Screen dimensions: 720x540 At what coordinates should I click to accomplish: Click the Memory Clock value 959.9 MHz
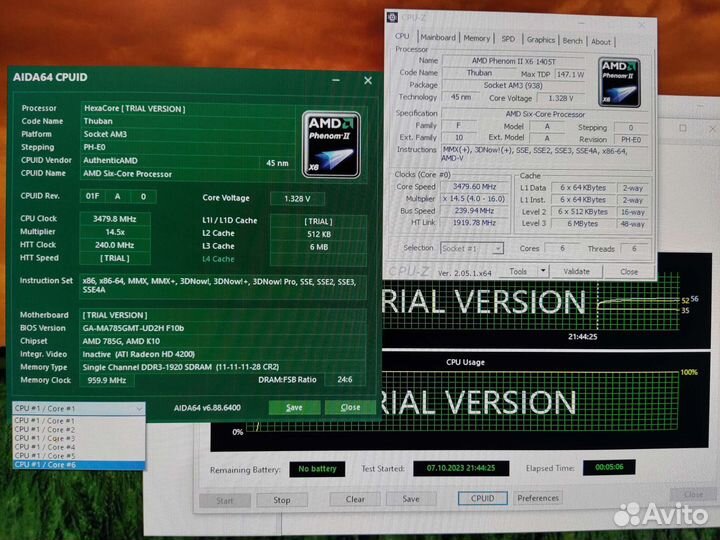(107, 380)
